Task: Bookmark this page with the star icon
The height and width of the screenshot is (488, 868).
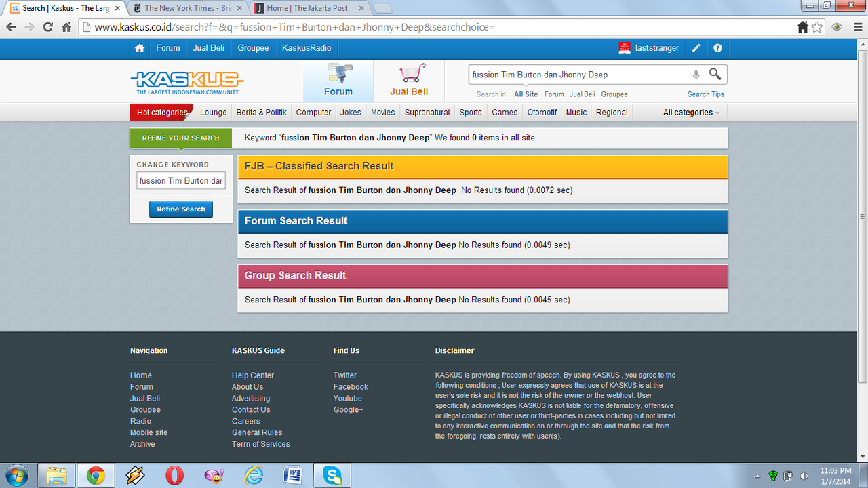Action: (x=817, y=27)
